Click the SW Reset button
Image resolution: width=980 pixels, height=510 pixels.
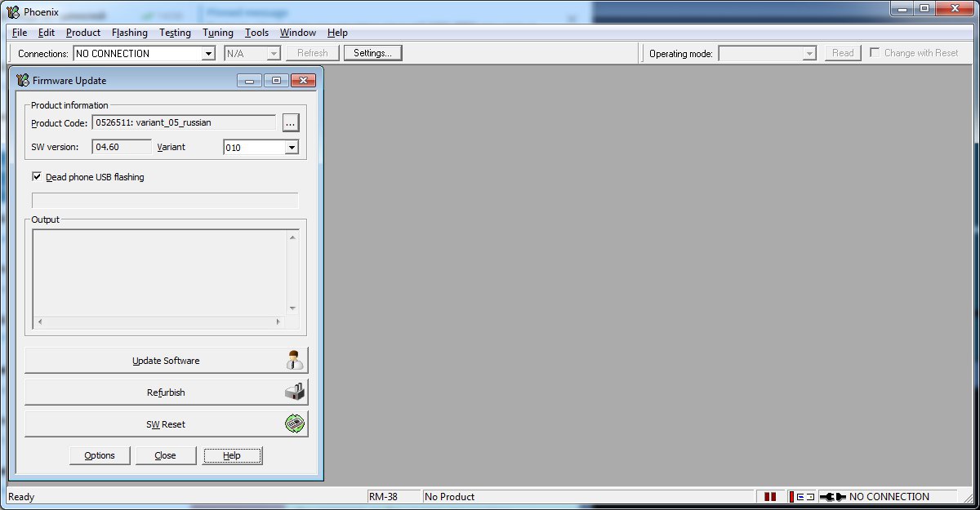click(x=166, y=424)
